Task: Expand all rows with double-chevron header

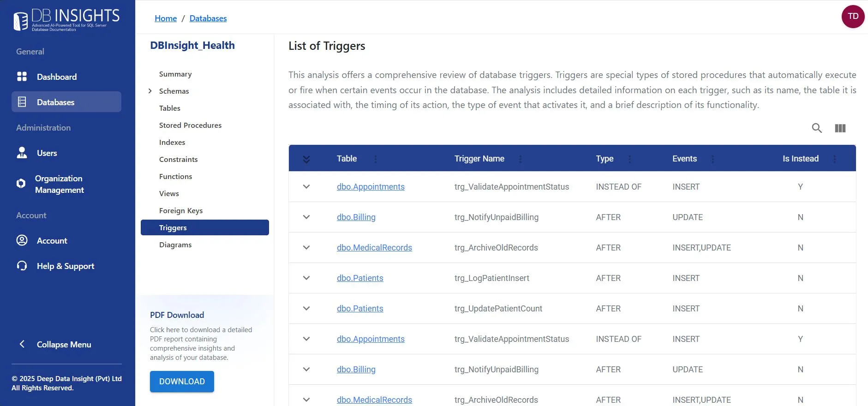Action: (x=306, y=159)
